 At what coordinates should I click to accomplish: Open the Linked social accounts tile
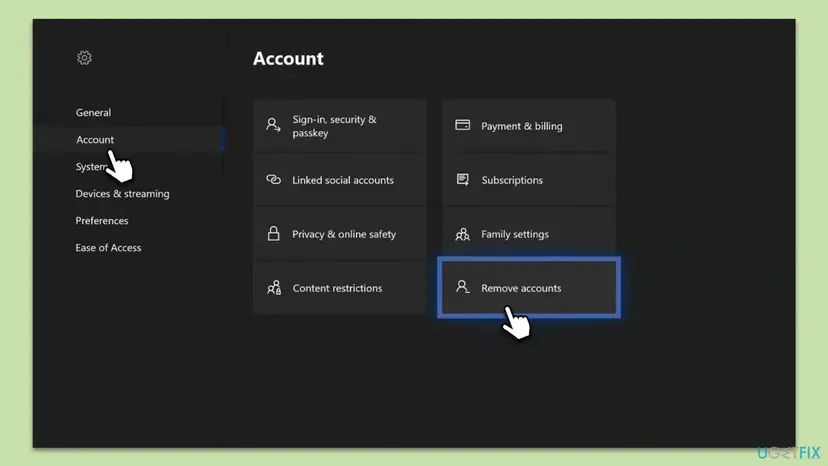coord(340,180)
